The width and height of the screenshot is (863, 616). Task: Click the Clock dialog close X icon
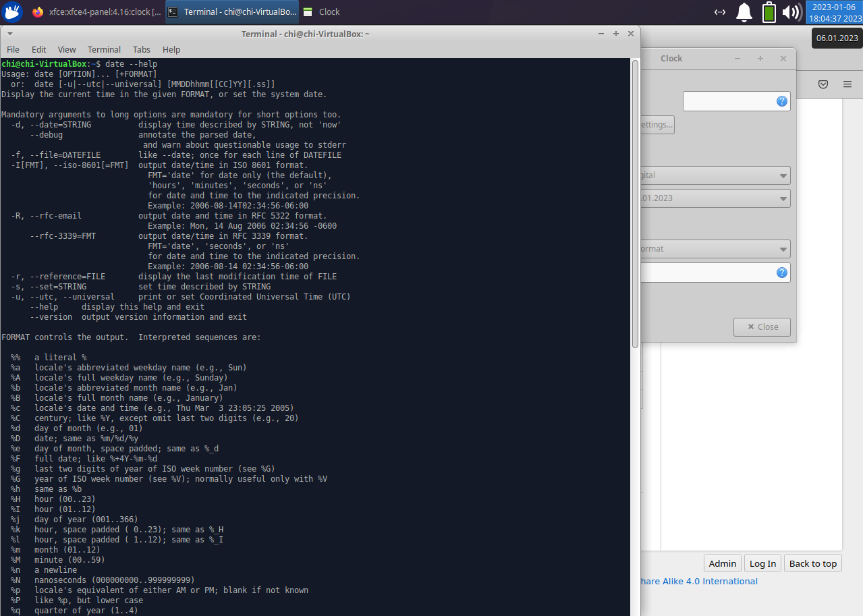click(x=783, y=59)
